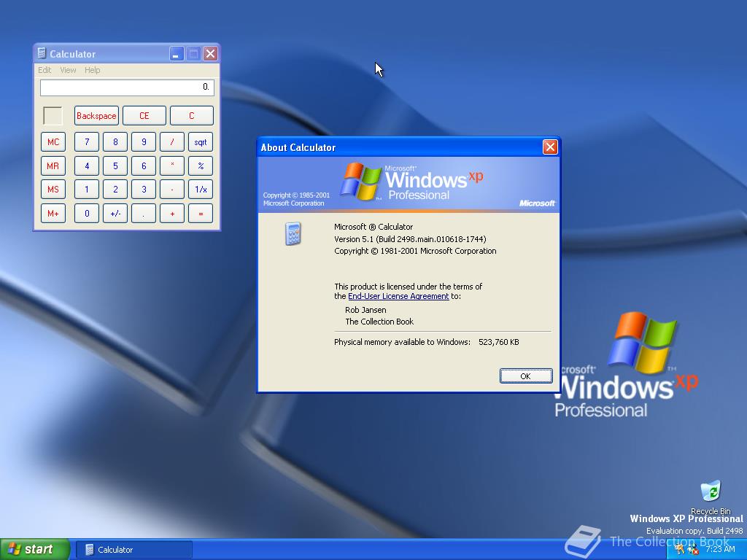Click the +/- sign change button
Screen dimensions: 747x560
pos(115,214)
